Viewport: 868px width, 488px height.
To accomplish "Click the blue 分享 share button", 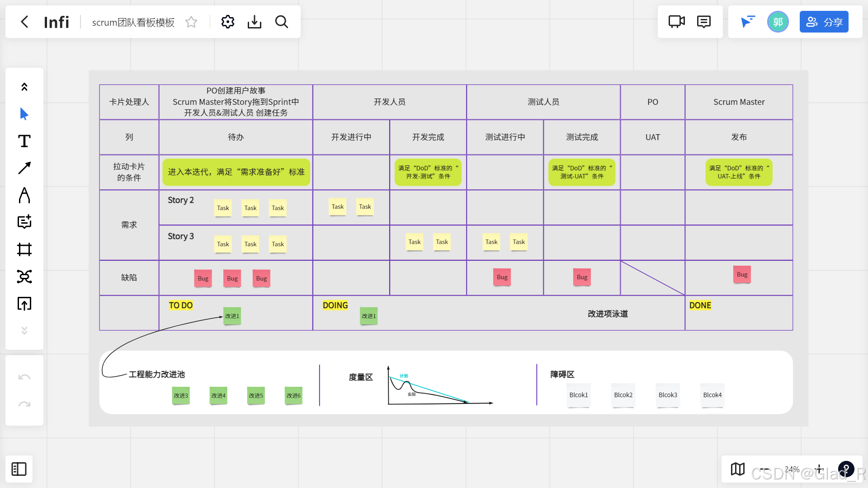I will [824, 22].
